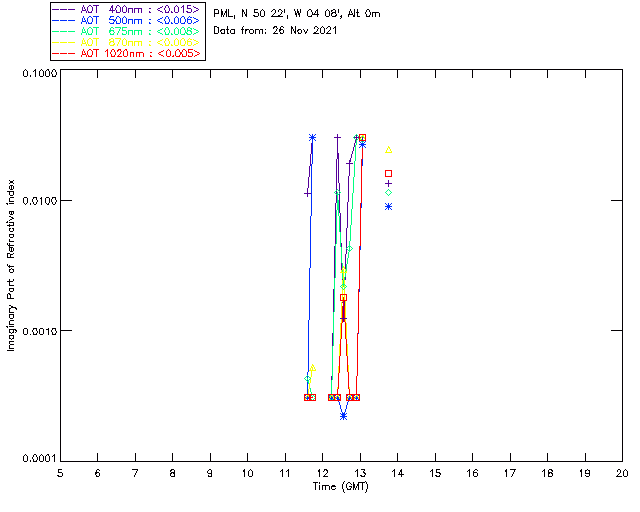Click the AOT 400nm legend entry
The height and width of the screenshot is (512, 640).
click(127, 9)
